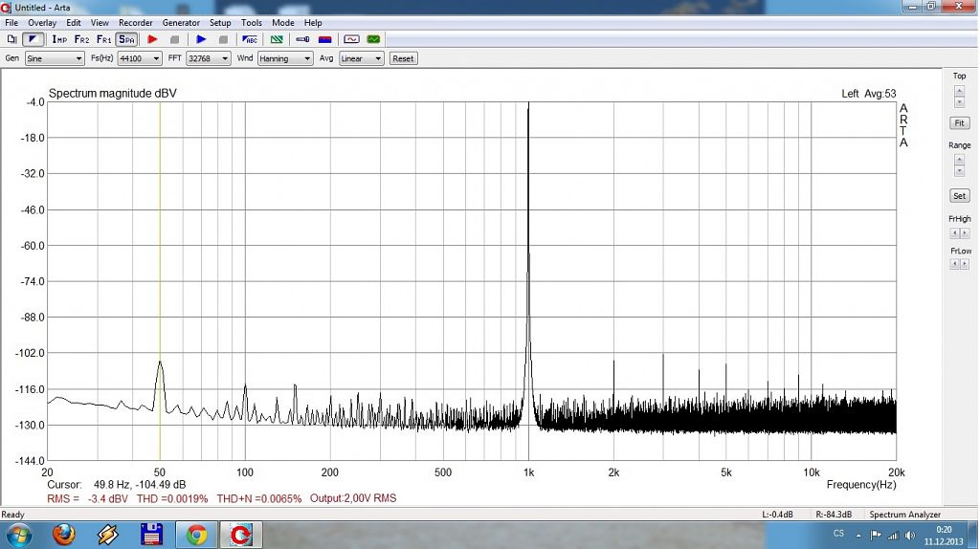
Task: Open the Overlay menu
Action: tap(42, 23)
